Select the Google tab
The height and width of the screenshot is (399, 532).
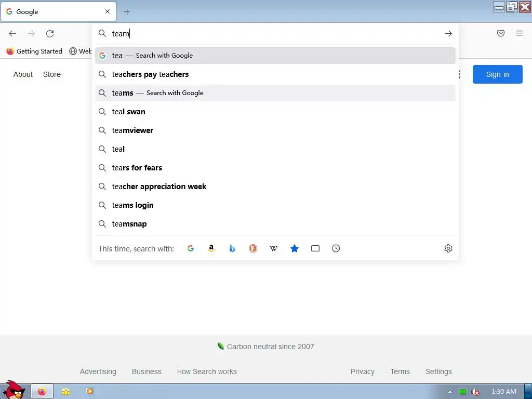[58, 11]
